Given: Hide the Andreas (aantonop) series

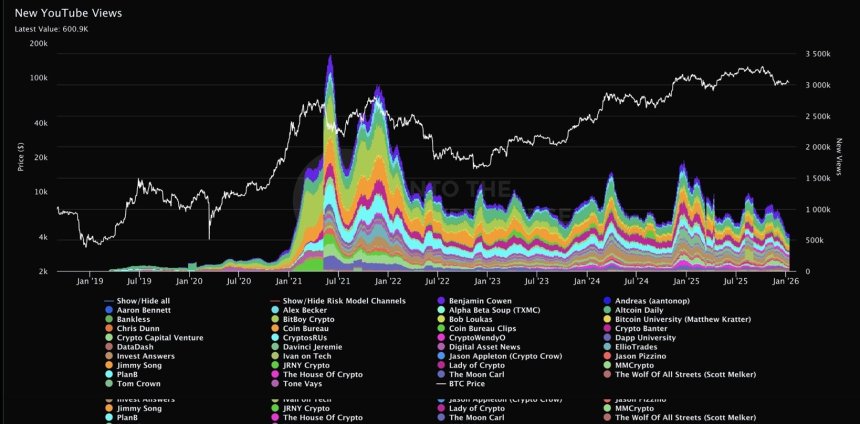Looking at the screenshot, I should [x=646, y=301].
